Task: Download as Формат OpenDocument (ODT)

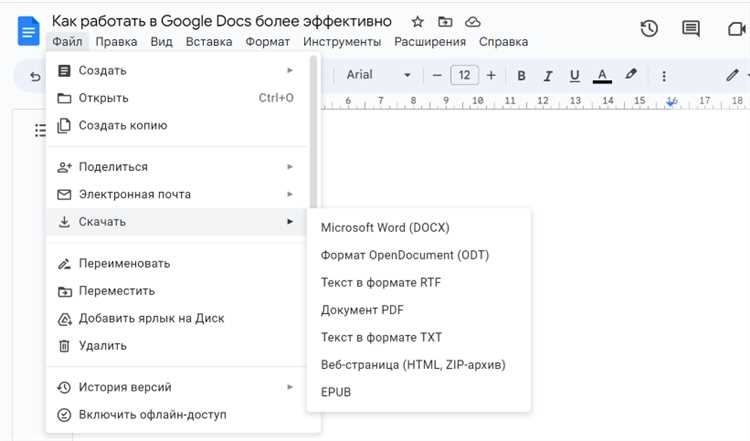Action: tap(419, 255)
